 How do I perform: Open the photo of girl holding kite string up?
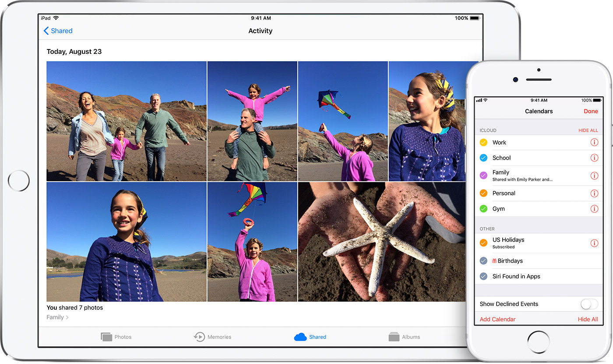click(252, 242)
